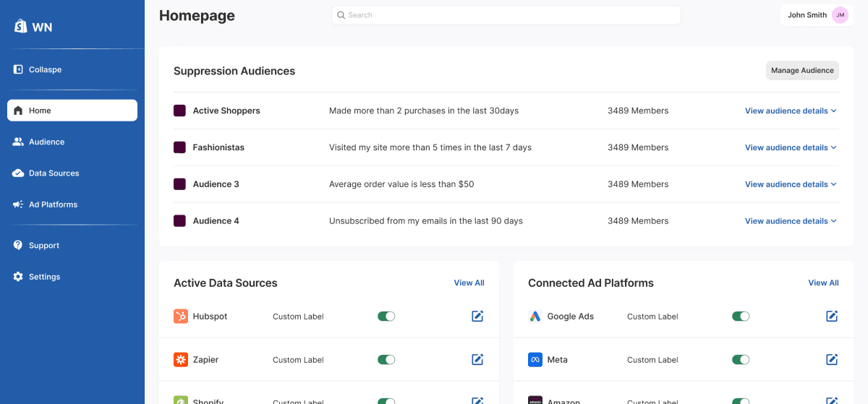This screenshot has height=404, width=868.
Task: Expand Audience 4 details
Action: pyautogui.click(x=791, y=221)
